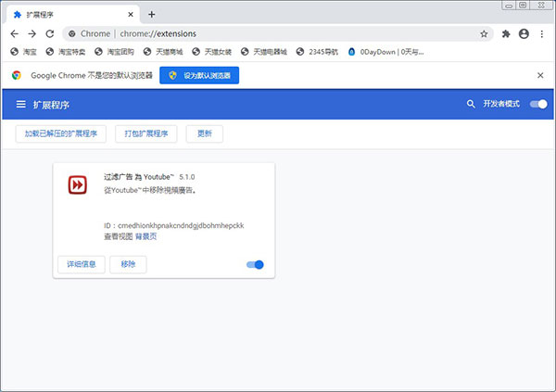Screen dimensions: 556x392
Task: Click 加载已解压的扩展程序 button
Action: point(61,133)
